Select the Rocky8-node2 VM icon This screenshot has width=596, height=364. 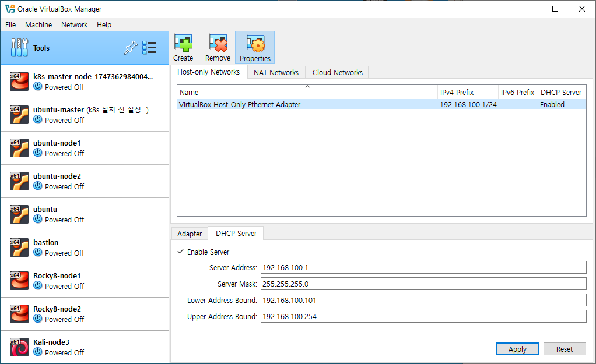(19, 314)
